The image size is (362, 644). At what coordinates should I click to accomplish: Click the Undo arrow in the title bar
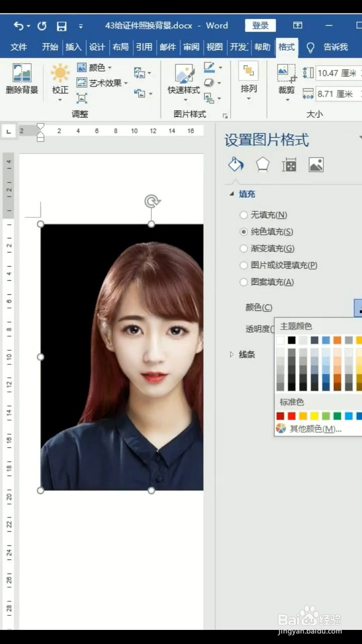click(19, 26)
